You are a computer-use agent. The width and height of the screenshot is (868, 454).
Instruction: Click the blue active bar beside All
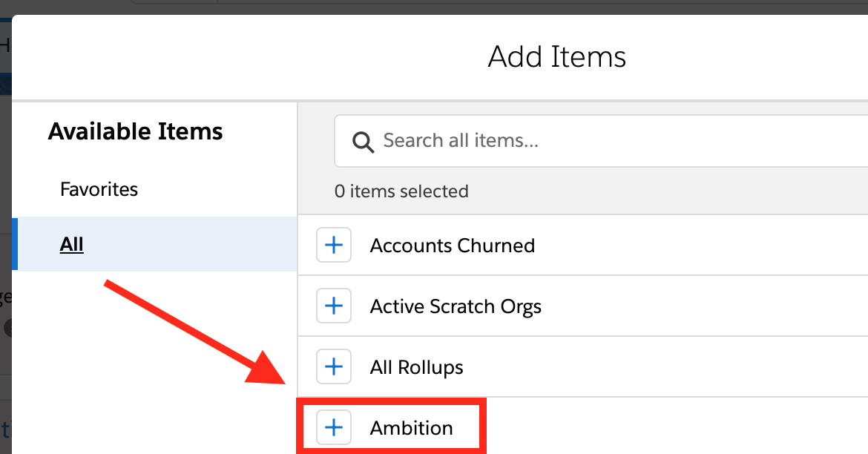(x=15, y=244)
